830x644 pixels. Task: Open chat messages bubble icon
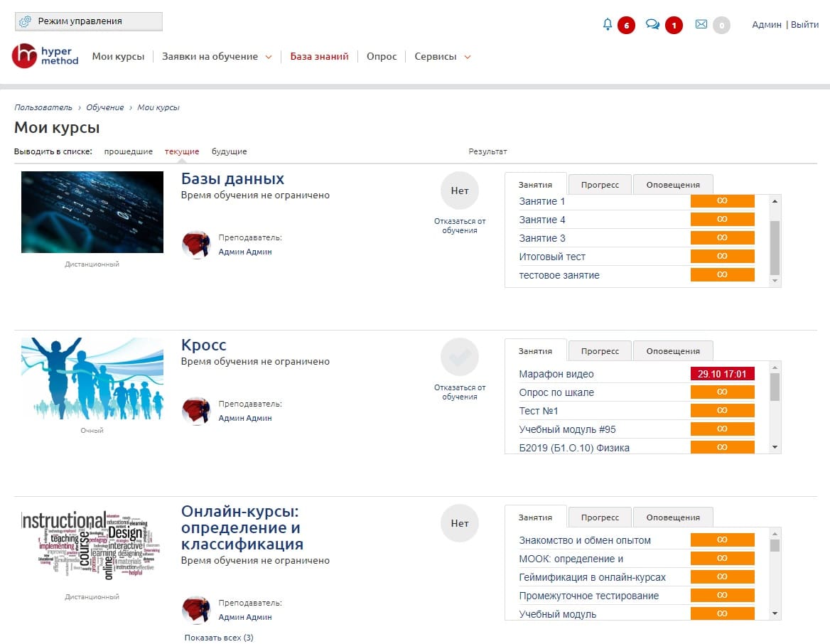click(652, 24)
